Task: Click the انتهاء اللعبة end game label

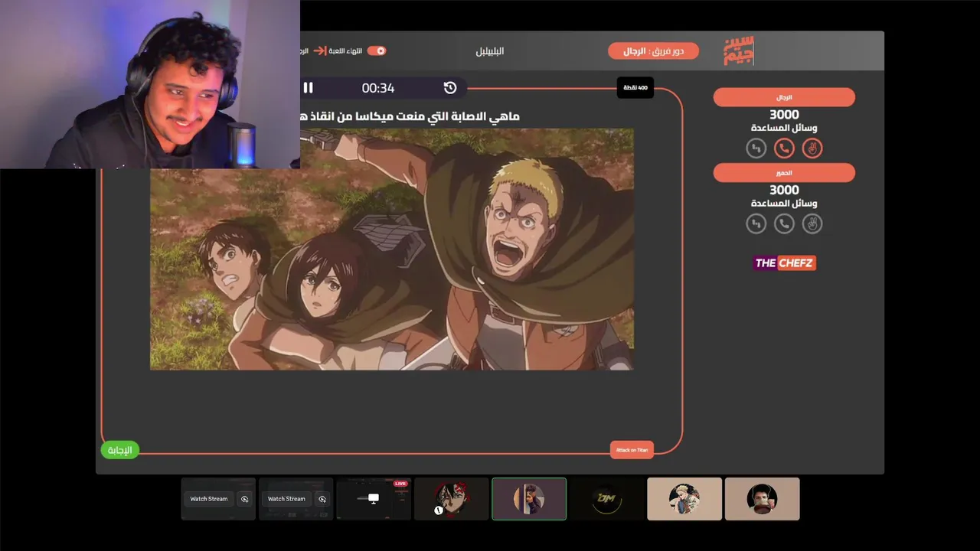Action: [345, 51]
